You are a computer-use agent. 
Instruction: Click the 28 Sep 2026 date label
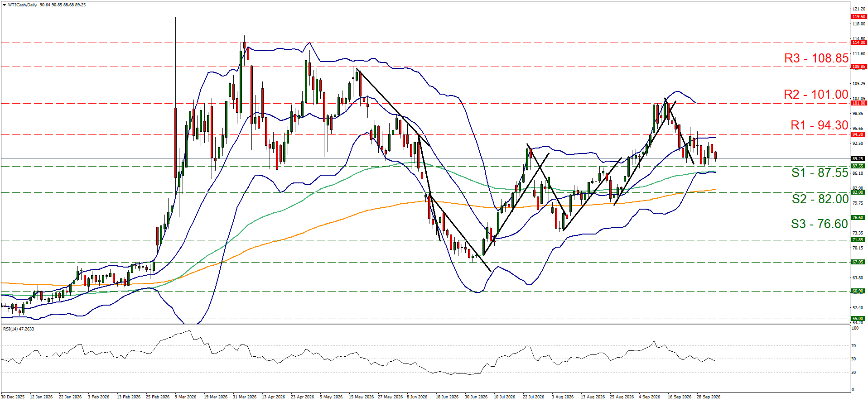click(x=709, y=397)
